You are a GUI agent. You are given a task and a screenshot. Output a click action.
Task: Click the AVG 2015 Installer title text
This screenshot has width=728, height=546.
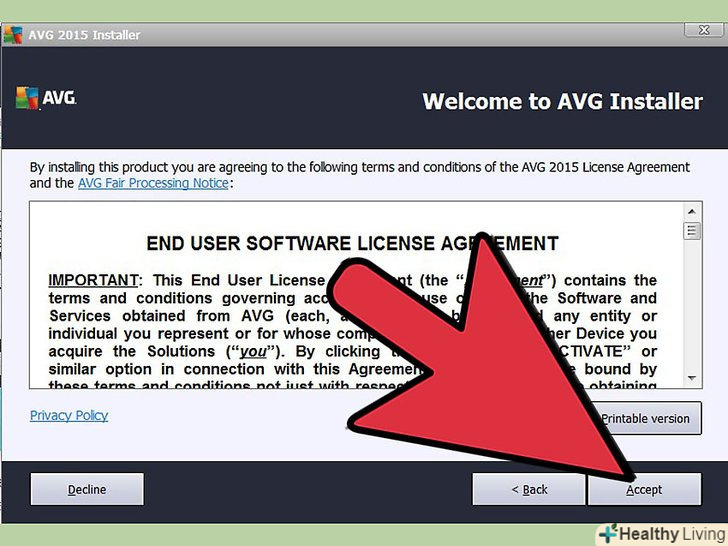[x=84, y=35]
